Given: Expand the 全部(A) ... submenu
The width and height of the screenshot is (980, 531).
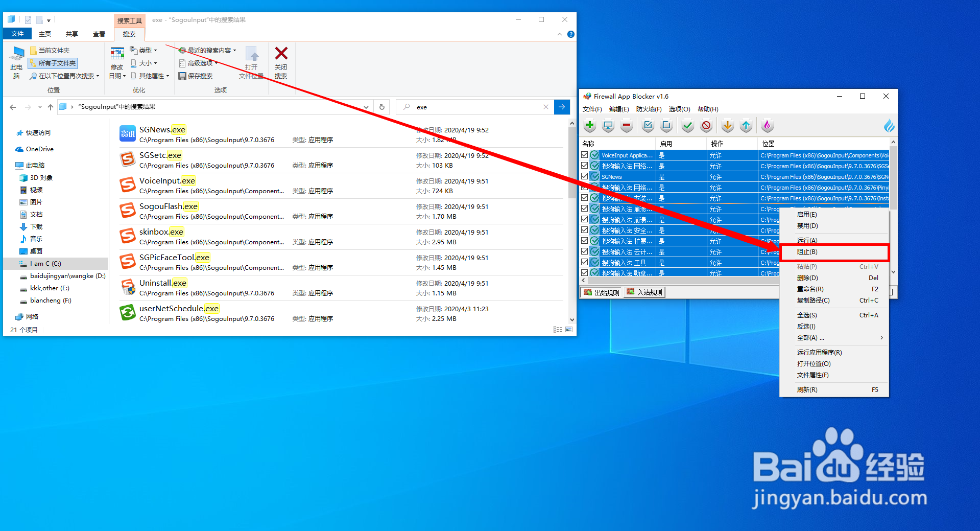Looking at the screenshot, I should pos(834,338).
